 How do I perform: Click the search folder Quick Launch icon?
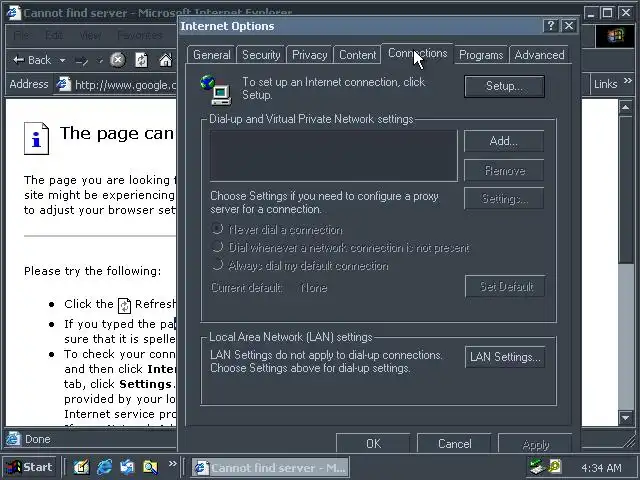pyautogui.click(x=150, y=467)
